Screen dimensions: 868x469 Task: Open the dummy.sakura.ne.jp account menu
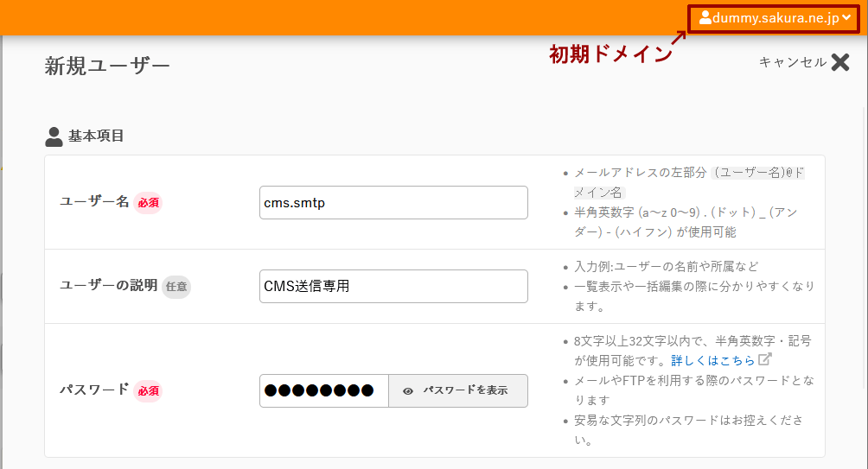(774, 19)
